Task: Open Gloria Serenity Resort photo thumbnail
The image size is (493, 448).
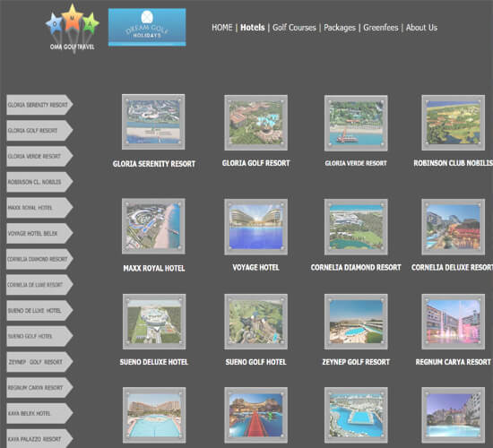Action: (153, 122)
